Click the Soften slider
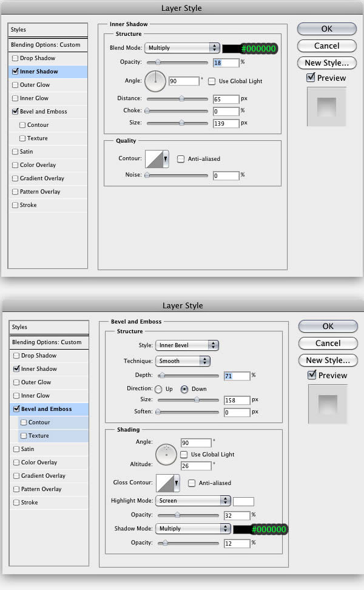 (188, 412)
